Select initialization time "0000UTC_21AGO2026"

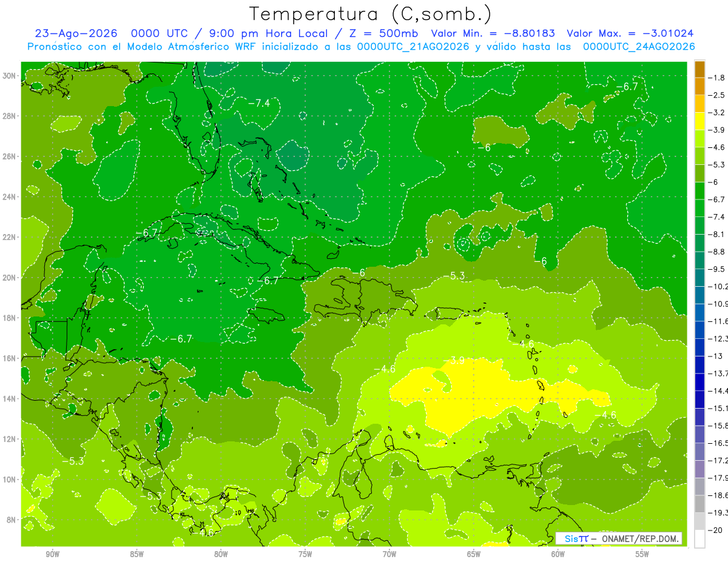[413, 47]
